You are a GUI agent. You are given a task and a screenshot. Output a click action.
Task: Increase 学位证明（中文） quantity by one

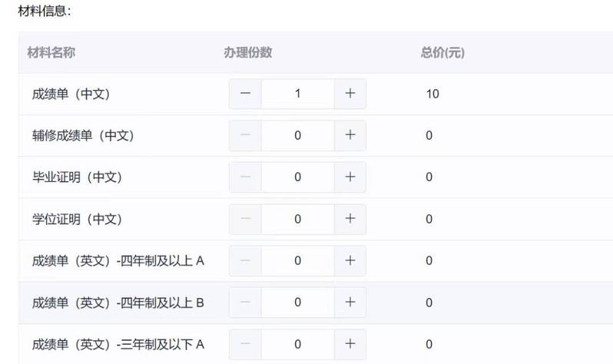350,219
